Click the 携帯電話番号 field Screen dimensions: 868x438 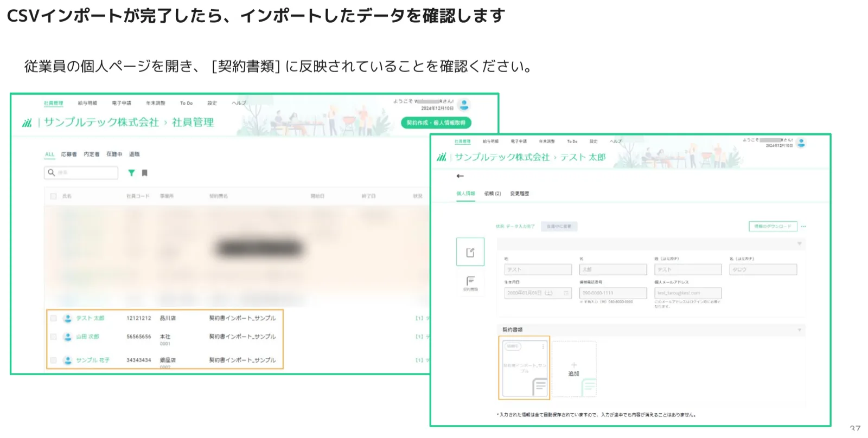(x=613, y=293)
